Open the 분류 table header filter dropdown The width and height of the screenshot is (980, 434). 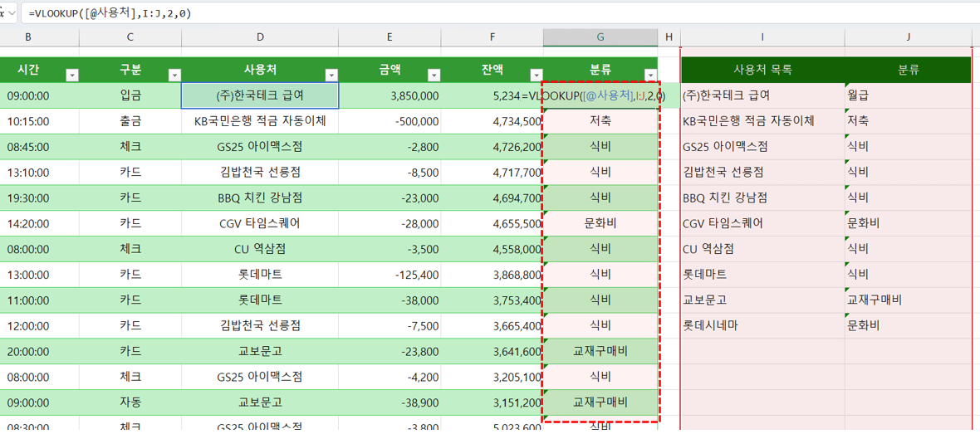(x=649, y=76)
